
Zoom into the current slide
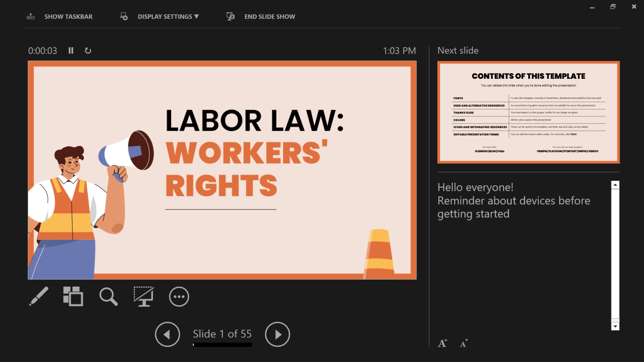[x=109, y=297]
